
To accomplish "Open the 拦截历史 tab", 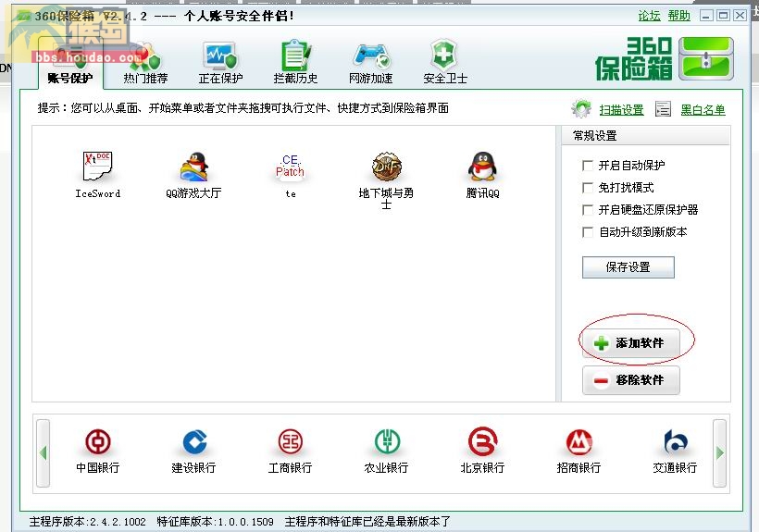I will pos(295,64).
